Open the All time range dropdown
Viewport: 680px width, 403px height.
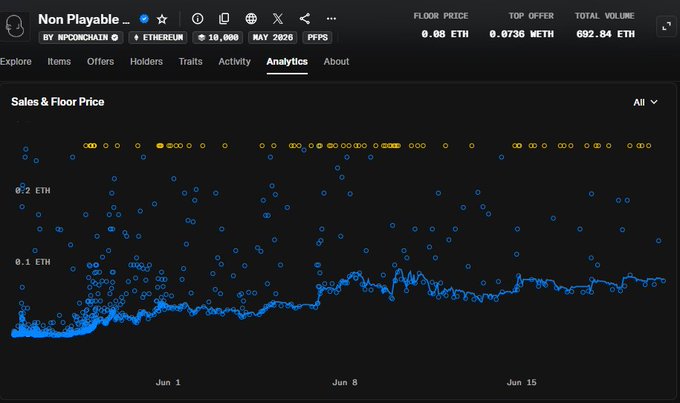[645, 102]
